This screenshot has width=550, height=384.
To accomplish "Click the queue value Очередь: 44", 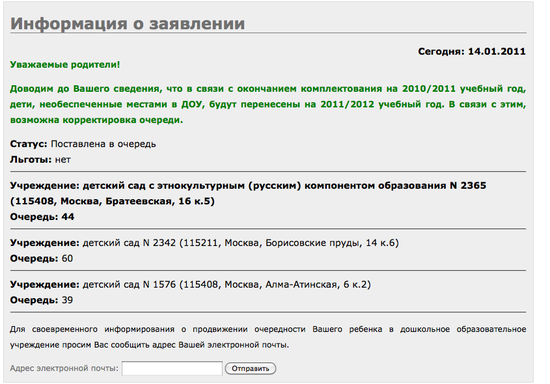I will click(x=42, y=217).
